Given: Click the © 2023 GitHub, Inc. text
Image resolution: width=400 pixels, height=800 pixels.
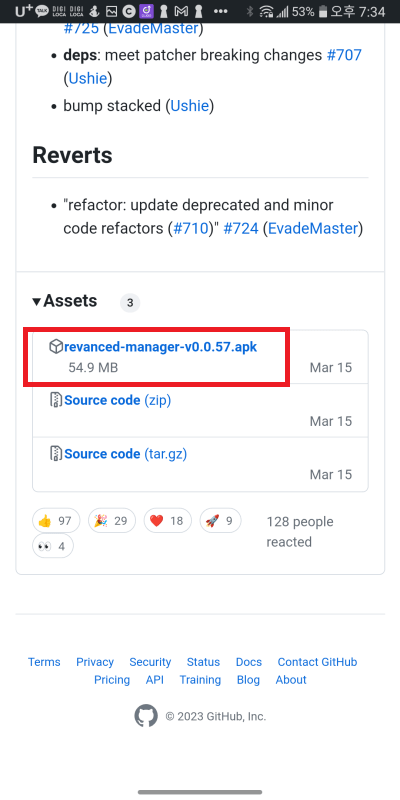Looking at the screenshot, I should point(216,716).
